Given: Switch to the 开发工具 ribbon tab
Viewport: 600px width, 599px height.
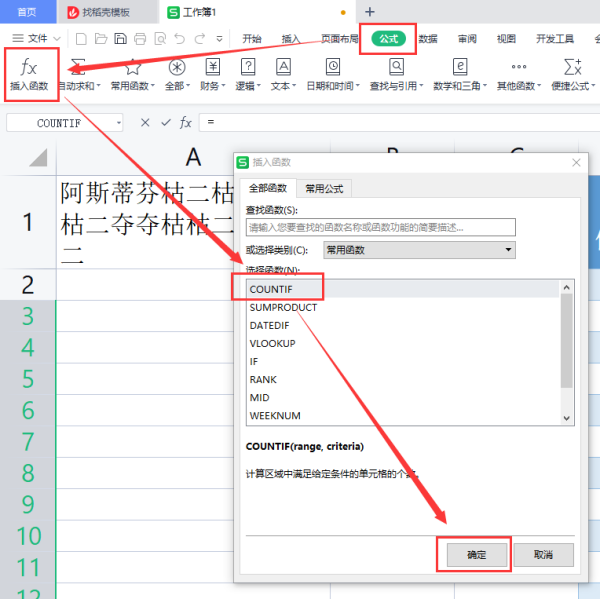Looking at the screenshot, I should point(555,39).
